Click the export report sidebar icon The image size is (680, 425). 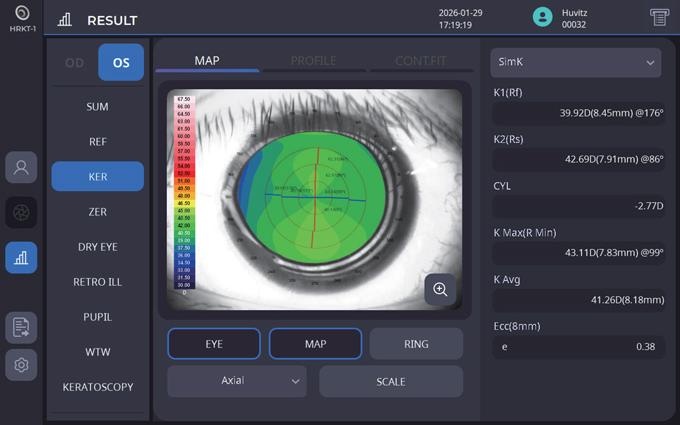pyautogui.click(x=21, y=327)
